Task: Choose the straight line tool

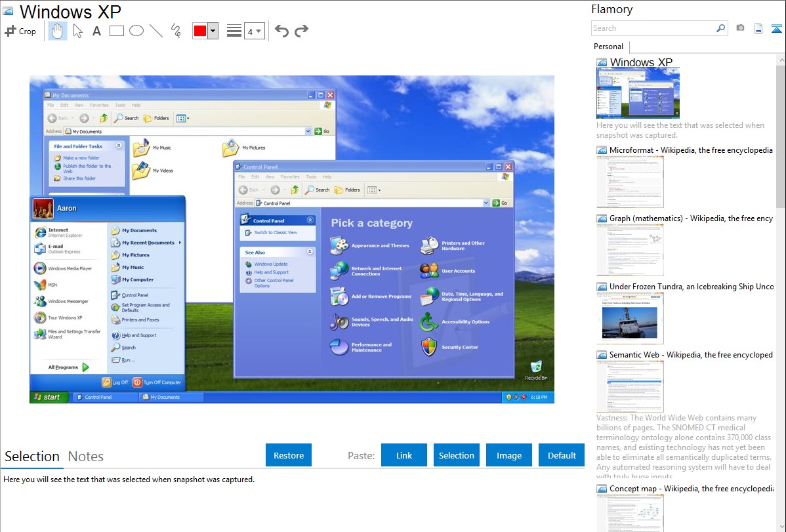Action: [x=156, y=31]
